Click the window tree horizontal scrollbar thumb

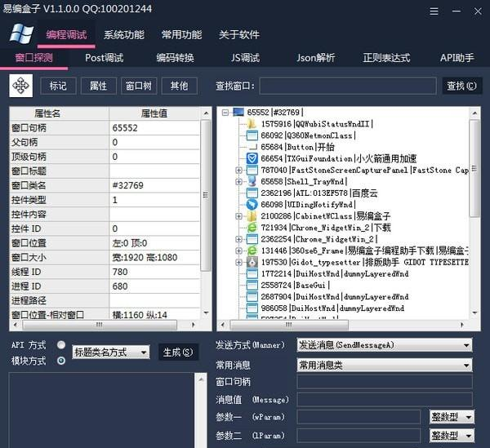pyautogui.click(x=289, y=325)
